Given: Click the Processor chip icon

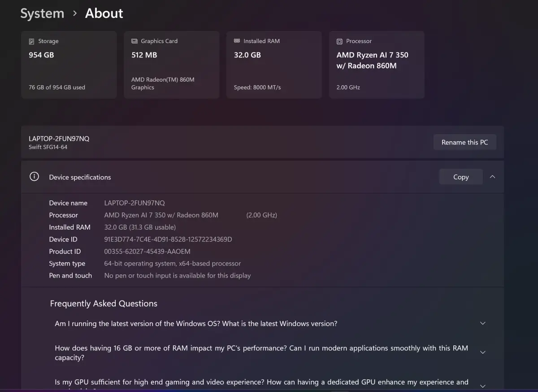Looking at the screenshot, I should tap(340, 41).
